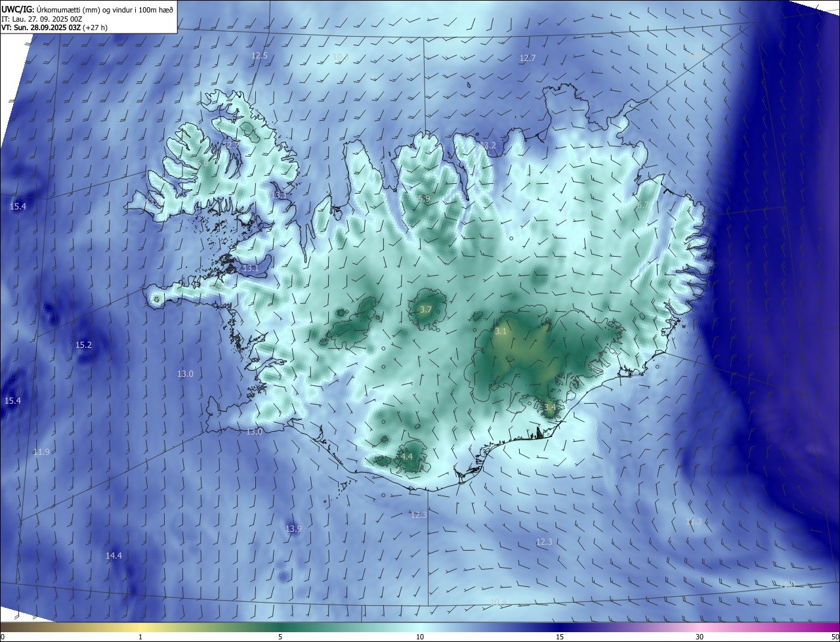Click the "5" label on the colour scale
The width and height of the screenshot is (840, 642).
280,637
